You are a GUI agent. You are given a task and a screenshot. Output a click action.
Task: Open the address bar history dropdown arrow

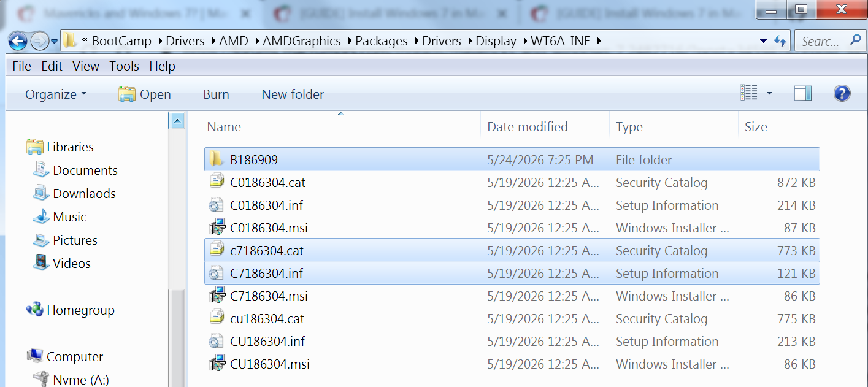[763, 41]
